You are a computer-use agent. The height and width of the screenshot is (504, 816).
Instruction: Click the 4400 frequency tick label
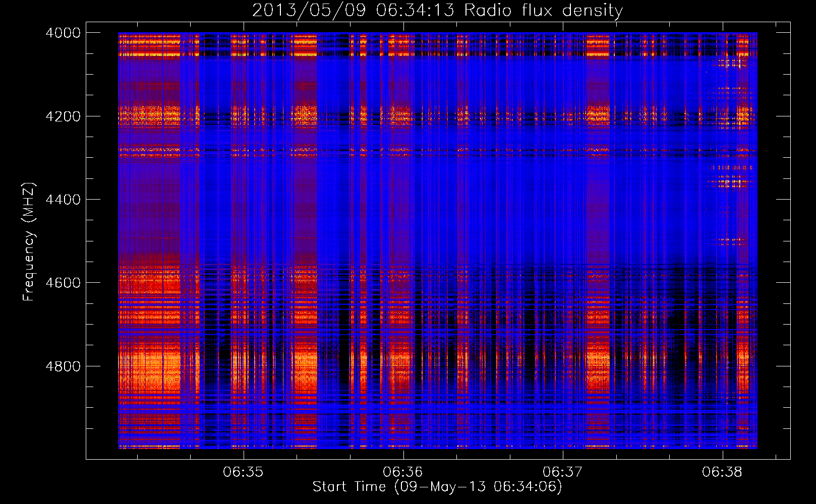(63, 200)
